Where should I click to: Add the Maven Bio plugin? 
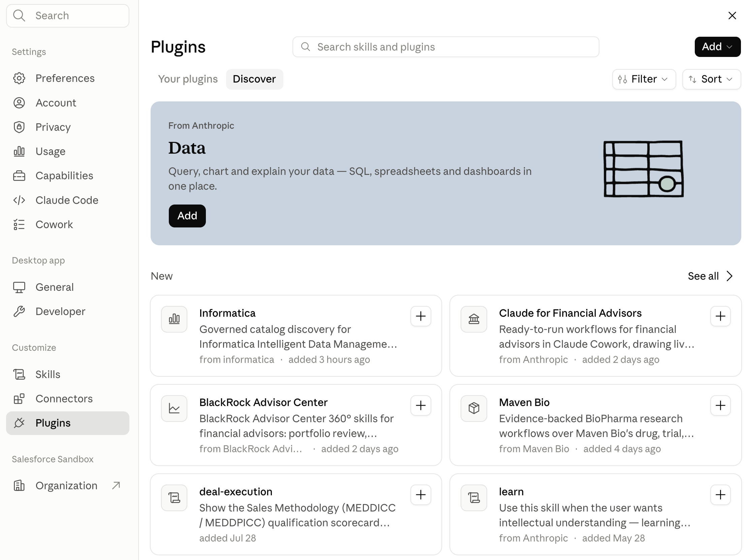720,405
